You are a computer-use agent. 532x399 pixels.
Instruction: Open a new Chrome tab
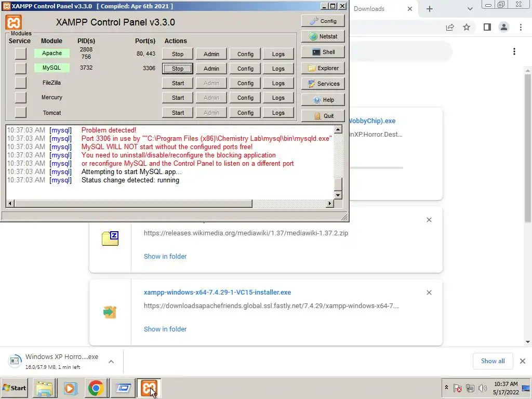pyautogui.click(x=430, y=9)
